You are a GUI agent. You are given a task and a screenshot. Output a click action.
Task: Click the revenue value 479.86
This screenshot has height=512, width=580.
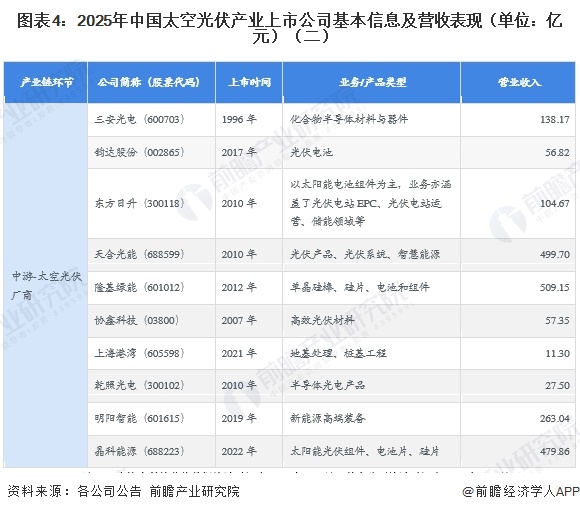(554, 451)
